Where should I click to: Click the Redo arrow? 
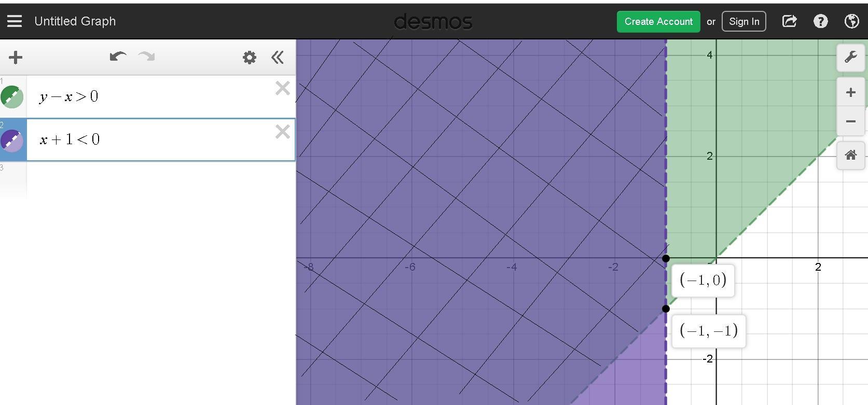[x=147, y=57]
